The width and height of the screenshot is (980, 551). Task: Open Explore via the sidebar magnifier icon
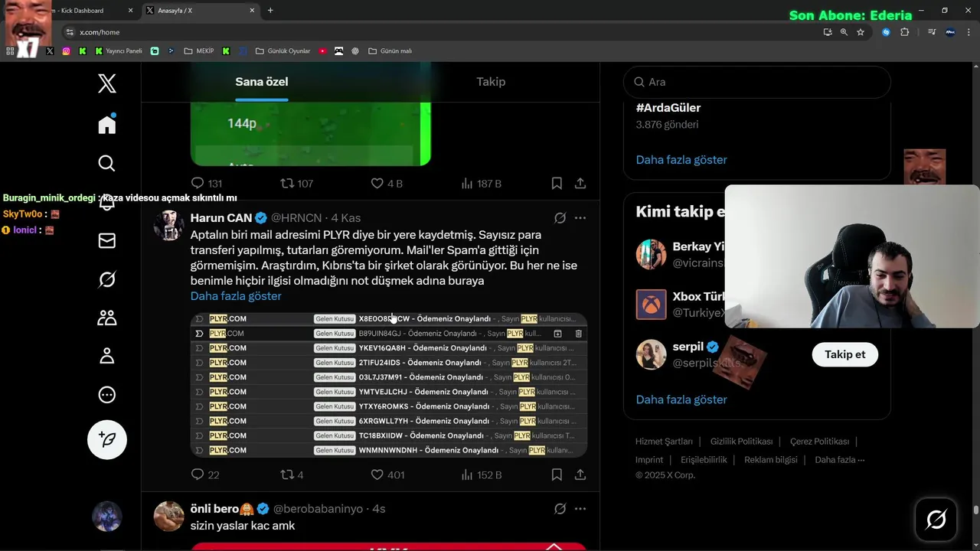pyautogui.click(x=107, y=163)
